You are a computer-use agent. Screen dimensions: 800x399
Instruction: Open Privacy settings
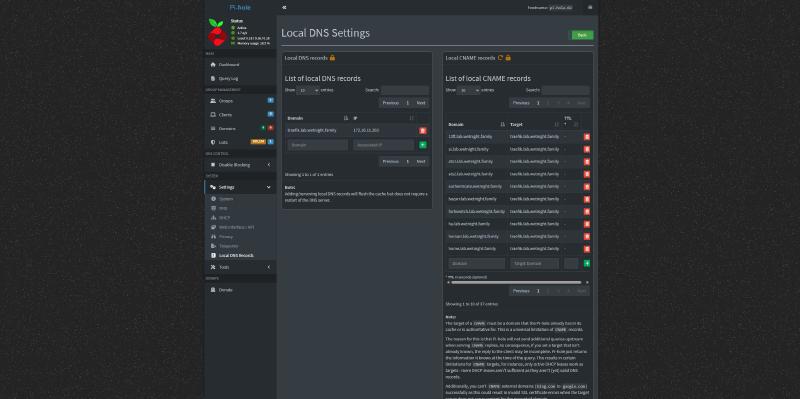pyautogui.click(x=240, y=236)
